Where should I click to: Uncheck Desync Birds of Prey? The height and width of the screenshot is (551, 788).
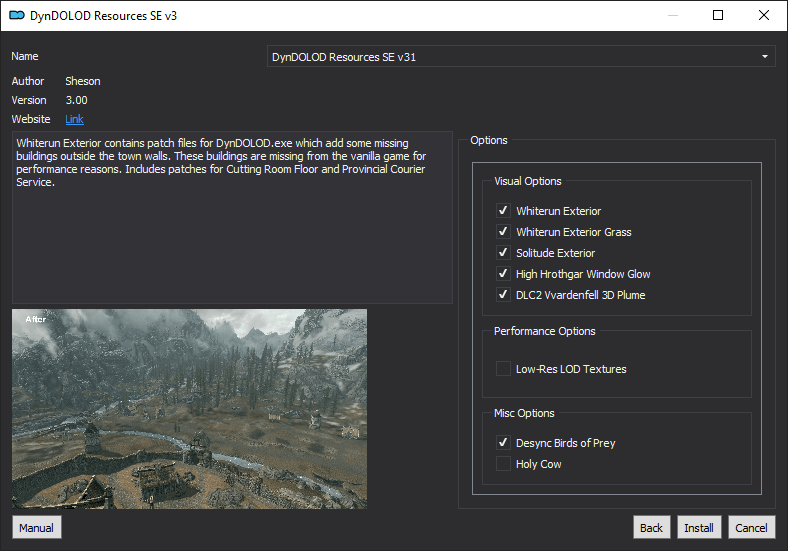tap(503, 443)
